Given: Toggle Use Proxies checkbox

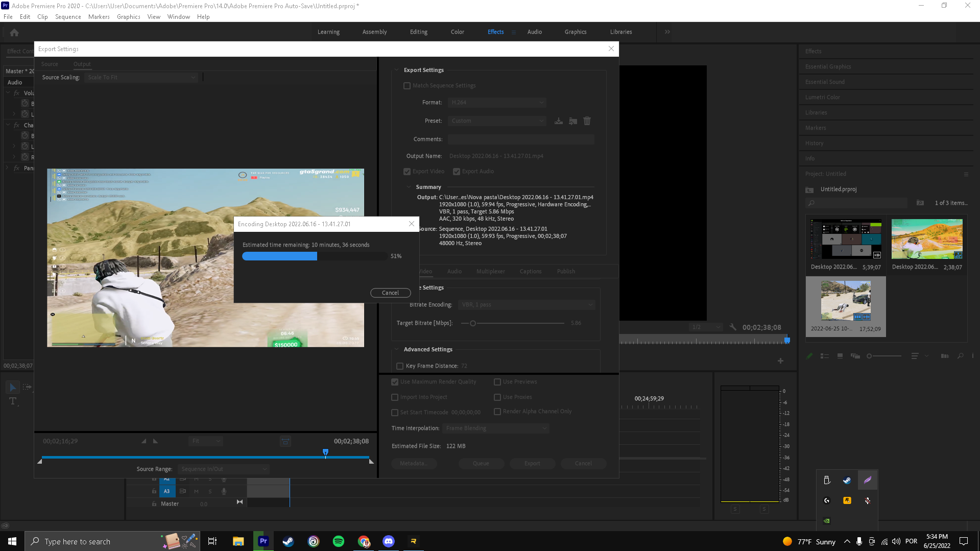Looking at the screenshot, I should point(497,397).
